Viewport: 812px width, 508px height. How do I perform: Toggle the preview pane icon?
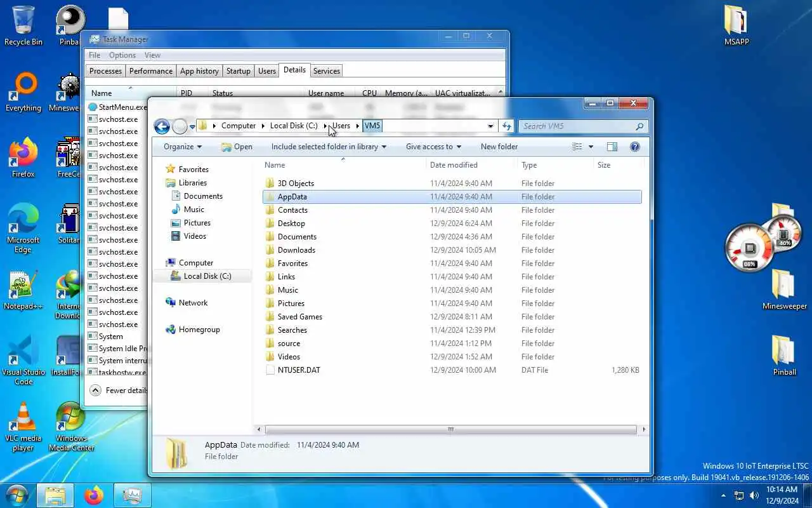pyautogui.click(x=612, y=147)
